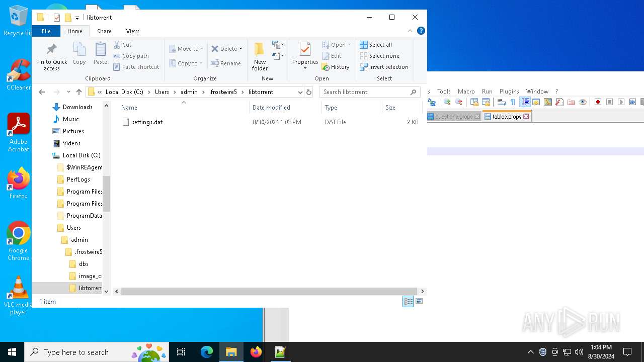
Task: Collapse the ribbon with chevron
Action: (x=410, y=31)
